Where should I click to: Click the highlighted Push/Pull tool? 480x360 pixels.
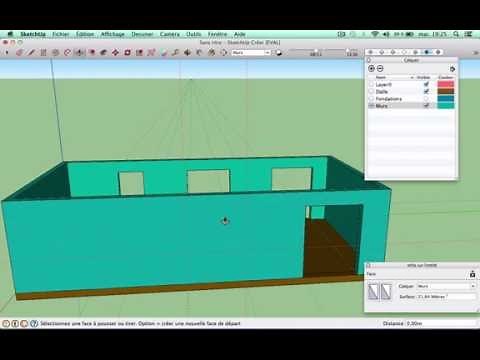[80, 52]
